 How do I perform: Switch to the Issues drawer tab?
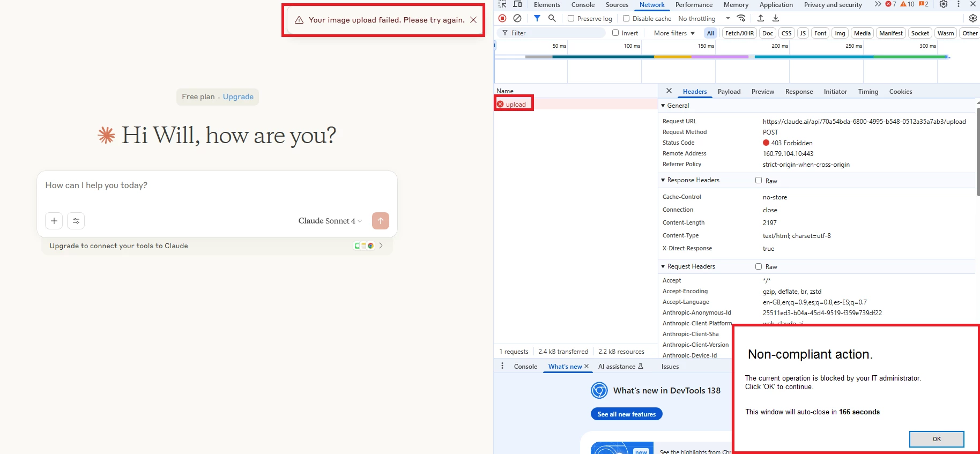[670, 367]
